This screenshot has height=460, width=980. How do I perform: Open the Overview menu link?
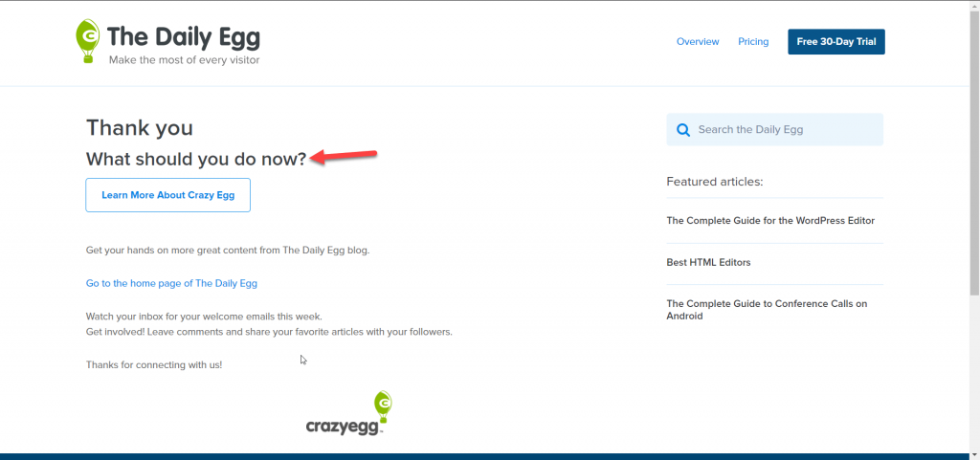(x=698, y=42)
